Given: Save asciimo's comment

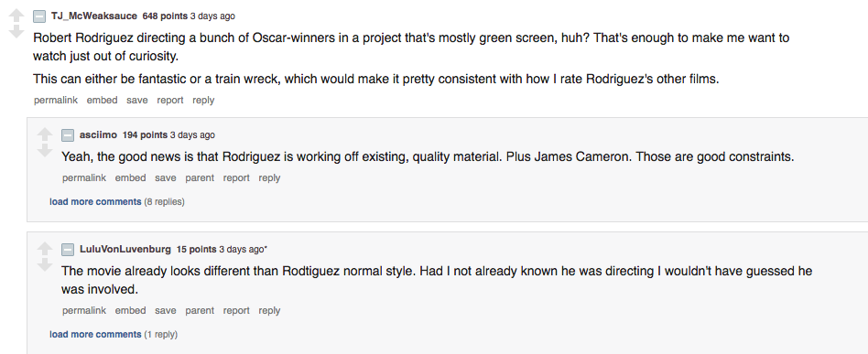Looking at the screenshot, I should pyautogui.click(x=166, y=178).
